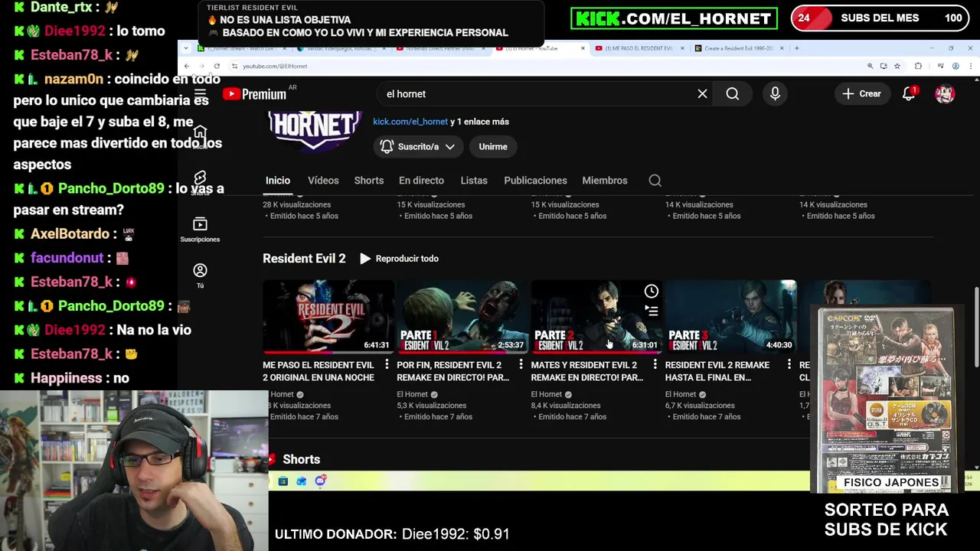Add PARTE 2 video to queue icon
This screenshot has height=551, width=980.
coord(651,311)
